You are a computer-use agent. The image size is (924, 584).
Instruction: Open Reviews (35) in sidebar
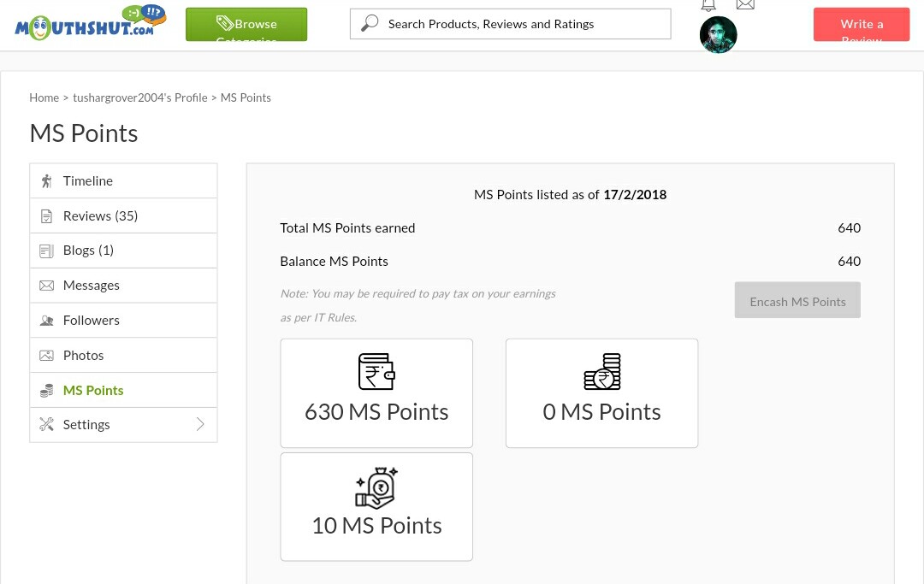click(x=100, y=216)
